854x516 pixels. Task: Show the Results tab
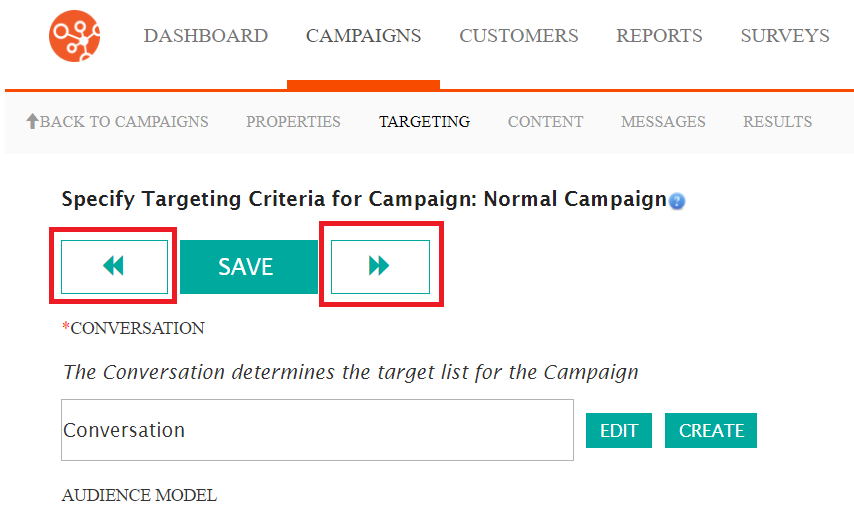pos(777,122)
